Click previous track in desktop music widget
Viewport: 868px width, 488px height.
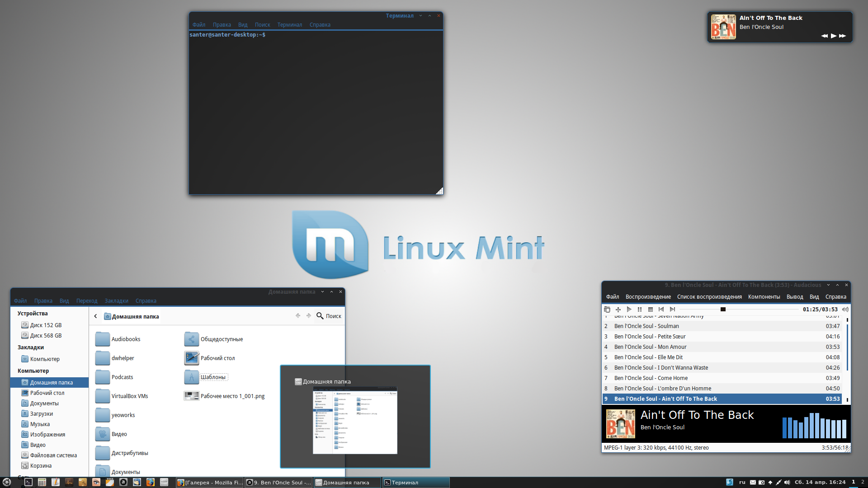point(824,36)
